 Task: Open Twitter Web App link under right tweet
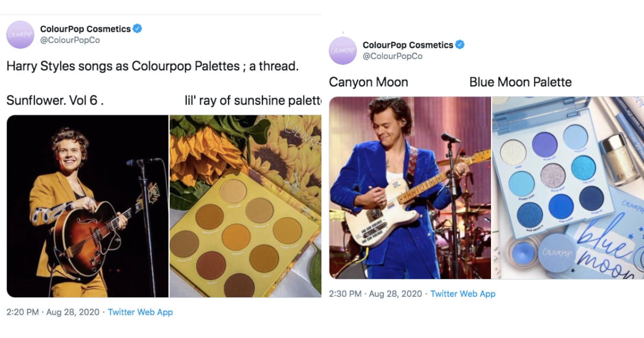coord(463,293)
